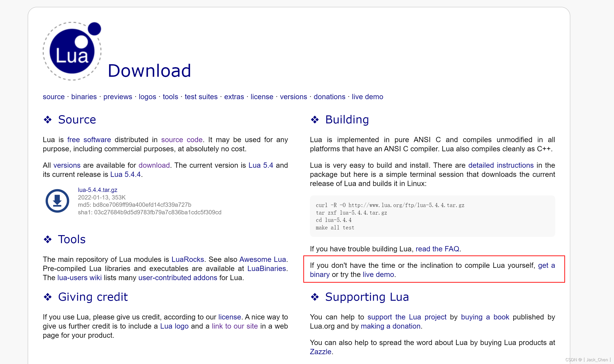Viewport: 614px width, 364px height.
Task: Open user-contributed addons link
Action: pyautogui.click(x=178, y=277)
